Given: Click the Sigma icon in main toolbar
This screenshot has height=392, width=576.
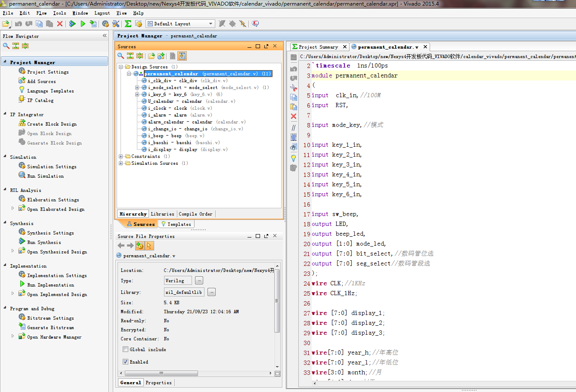Looking at the screenshot, I should [x=128, y=24].
